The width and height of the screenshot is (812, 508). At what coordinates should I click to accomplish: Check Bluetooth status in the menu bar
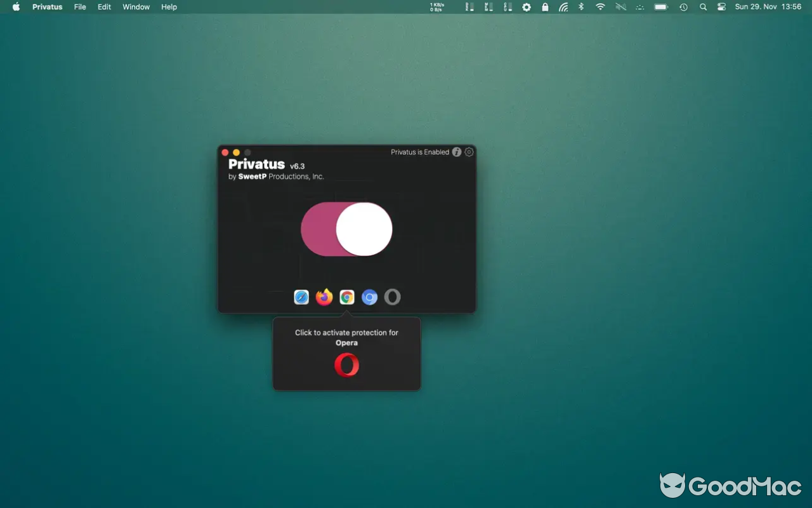point(580,7)
